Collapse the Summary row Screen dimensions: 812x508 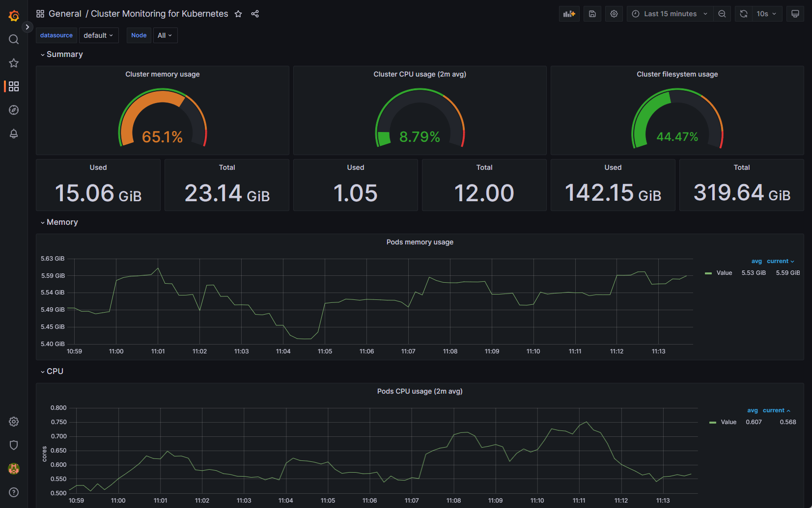coord(64,54)
